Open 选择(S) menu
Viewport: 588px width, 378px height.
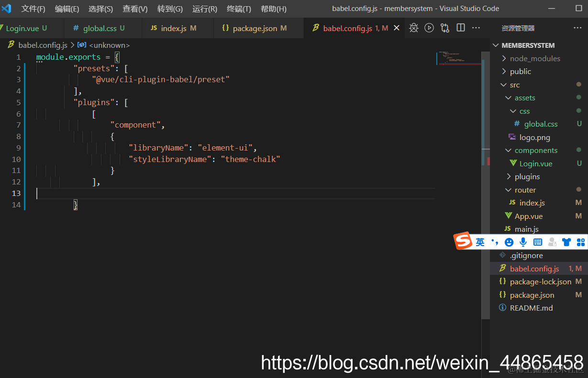(101, 9)
